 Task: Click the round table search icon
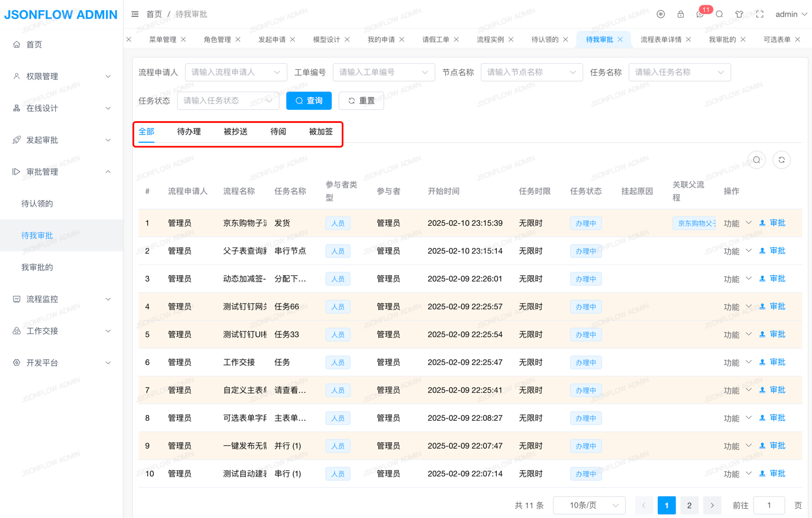tap(756, 160)
